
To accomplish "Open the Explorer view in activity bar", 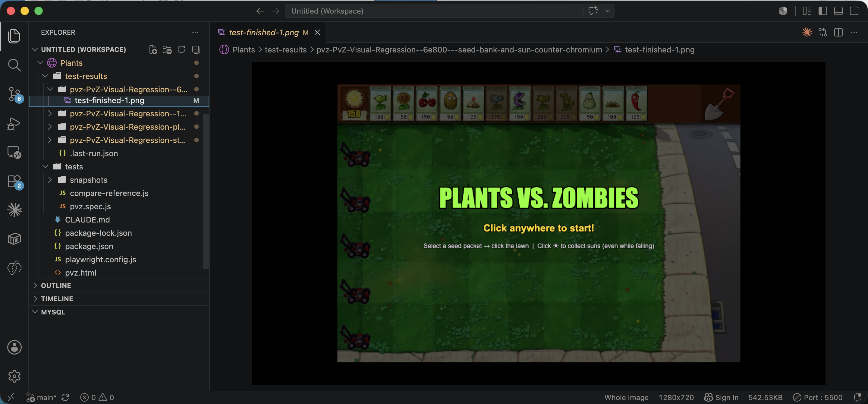I will (14, 36).
